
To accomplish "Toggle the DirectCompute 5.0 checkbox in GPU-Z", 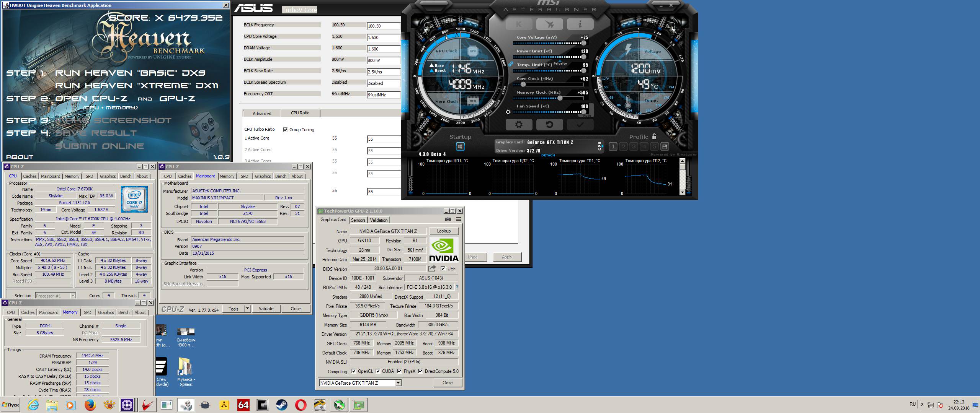I will click(420, 371).
